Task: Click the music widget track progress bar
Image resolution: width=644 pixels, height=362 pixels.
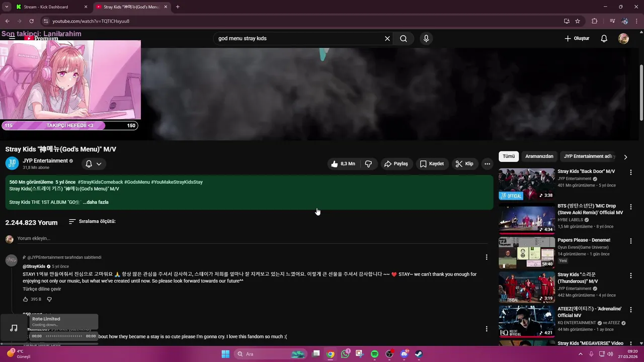Action: point(64,336)
